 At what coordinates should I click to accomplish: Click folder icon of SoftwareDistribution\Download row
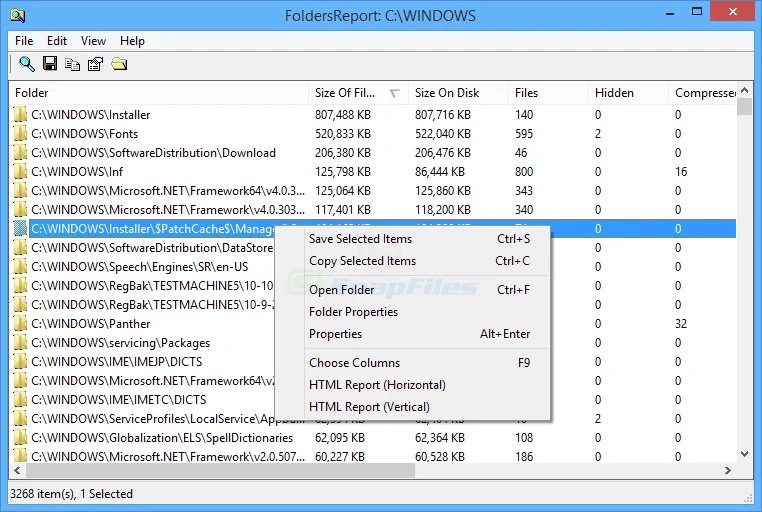[x=20, y=153]
